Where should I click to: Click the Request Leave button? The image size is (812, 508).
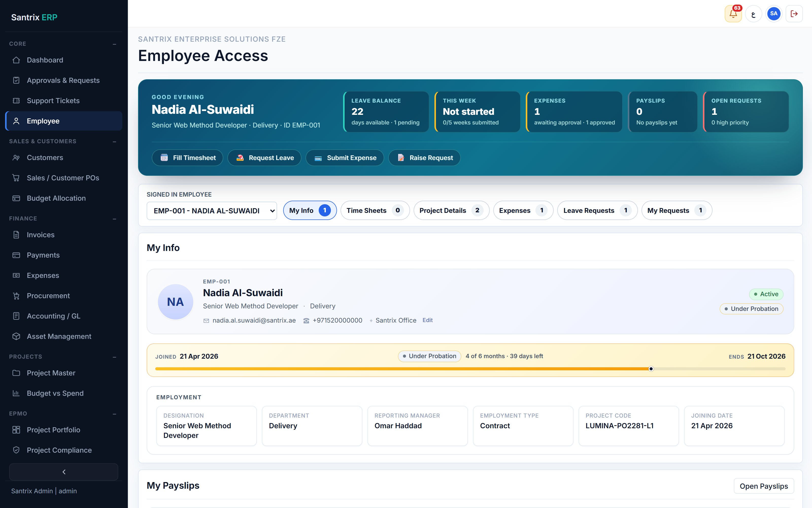tap(264, 157)
